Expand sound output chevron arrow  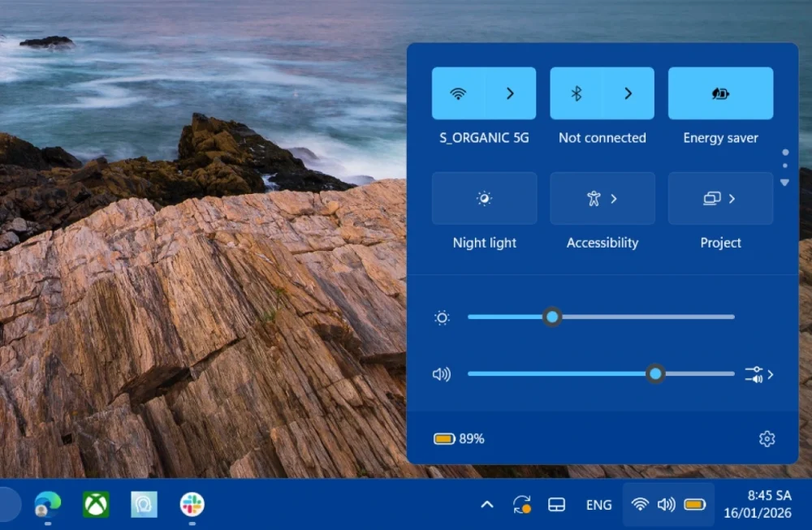coord(771,374)
